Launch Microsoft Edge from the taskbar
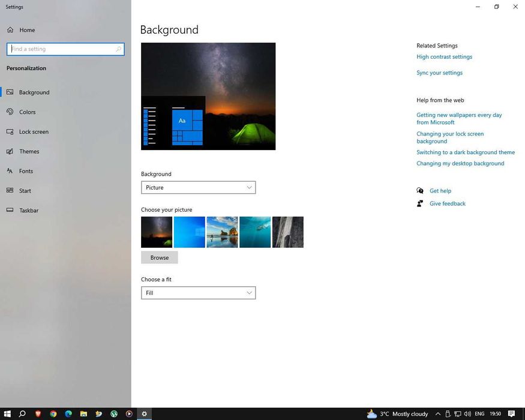The image size is (525, 420). click(68, 414)
